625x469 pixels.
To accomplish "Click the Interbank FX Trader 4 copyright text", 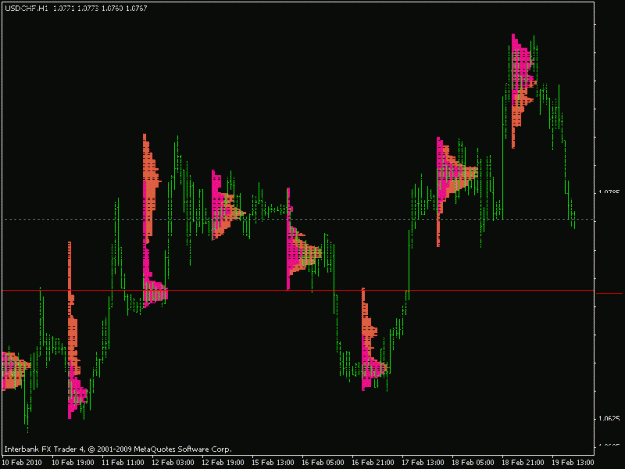I will coord(118,449).
